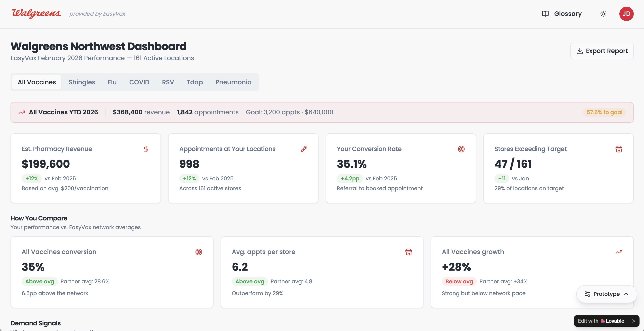Screen dimensions: 644x331
Task: Click the Prototype sliders icon
Action: (587, 294)
